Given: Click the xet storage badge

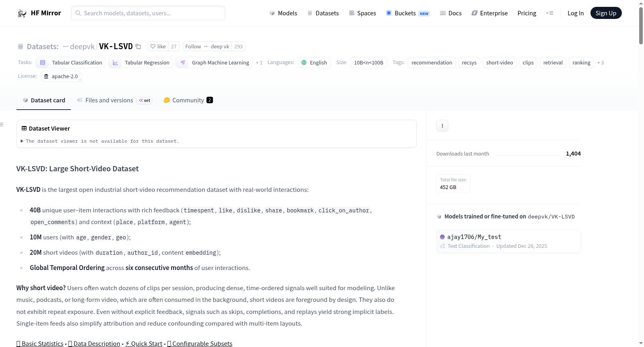Looking at the screenshot, I should coord(144,100).
